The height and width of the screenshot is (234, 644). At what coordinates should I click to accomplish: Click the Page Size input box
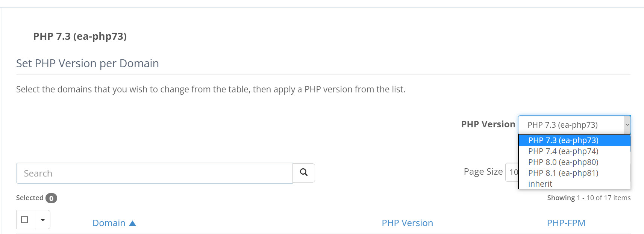point(514,172)
